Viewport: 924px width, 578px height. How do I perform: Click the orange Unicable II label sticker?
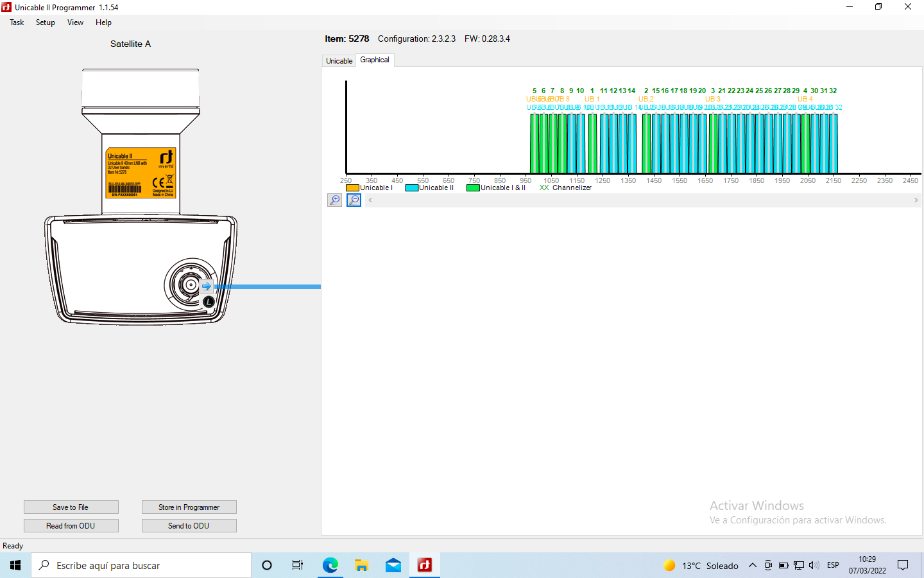(141, 173)
